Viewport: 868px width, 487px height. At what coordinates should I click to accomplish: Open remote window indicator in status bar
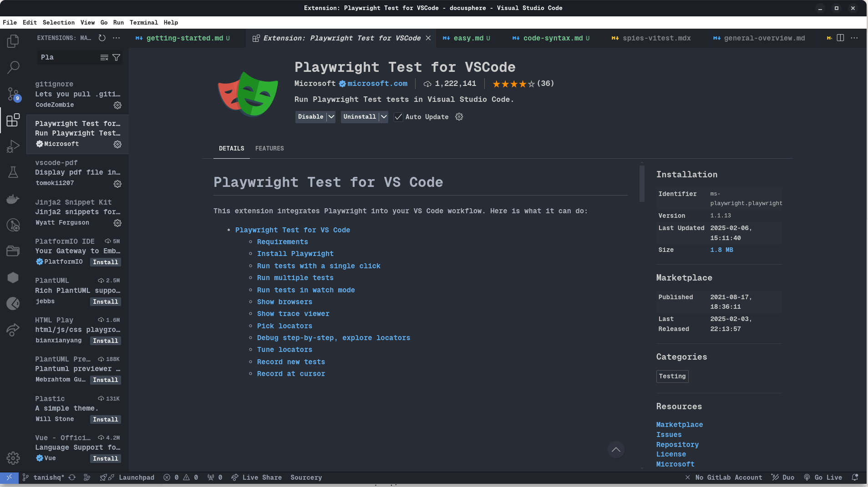9,477
